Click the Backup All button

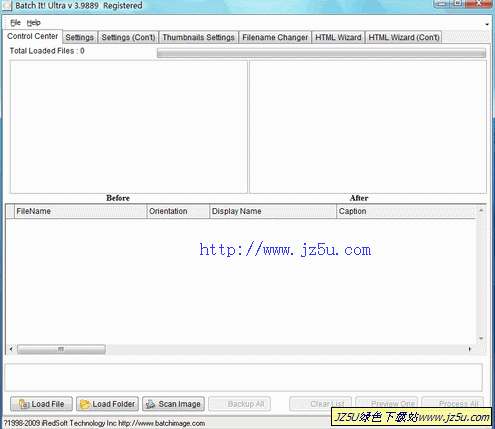(x=239, y=404)
